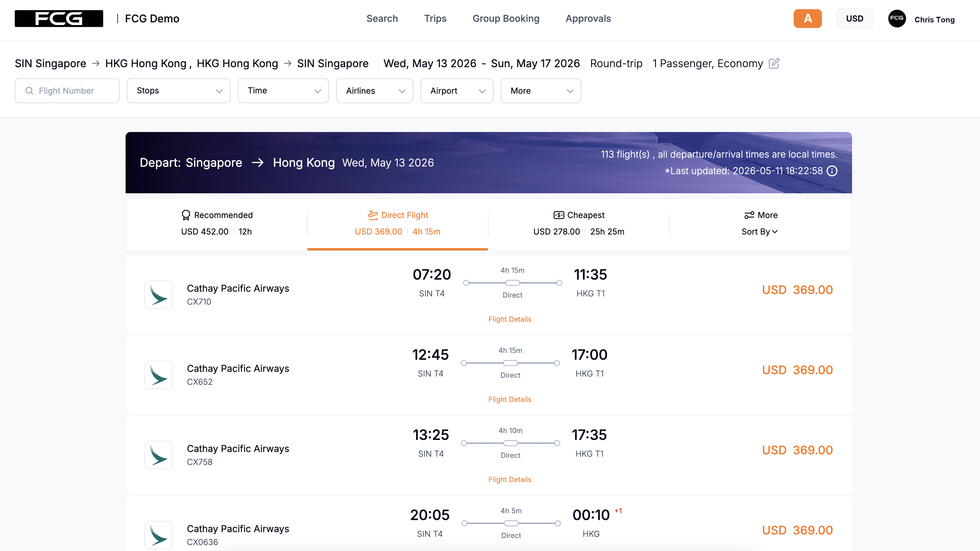Click the FCG logo in the header
The image size is (980, 551).
(59, 18)
